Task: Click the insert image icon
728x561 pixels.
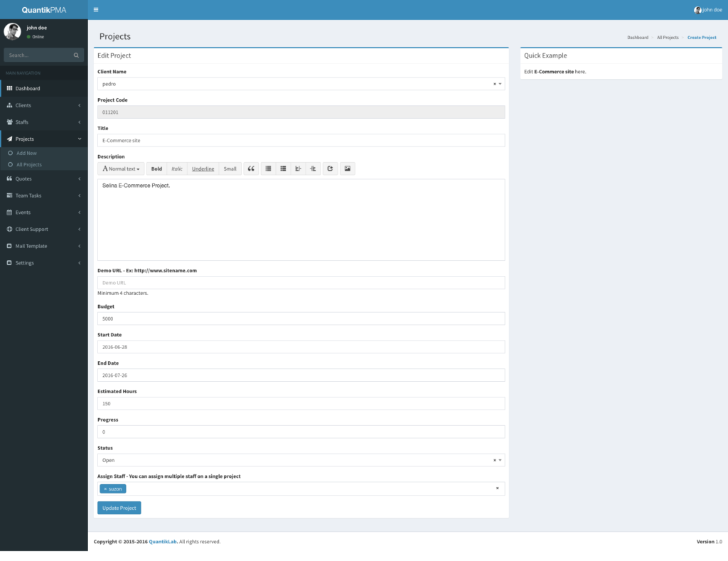Action: pos(347,169)
